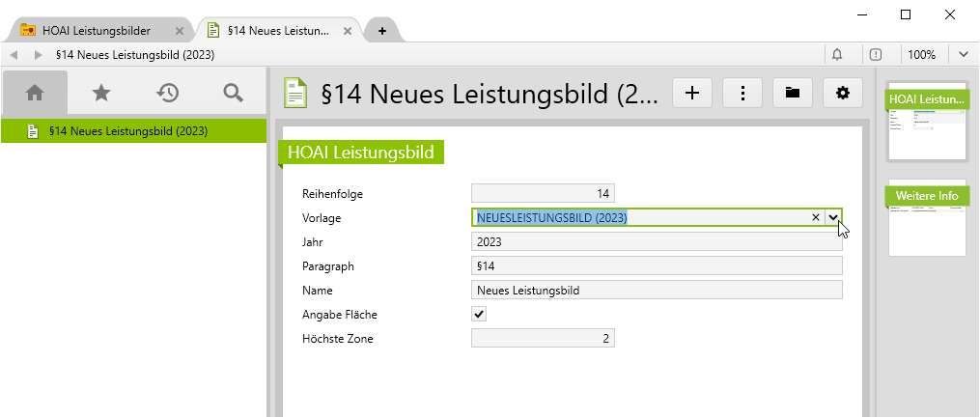The width and height of the screenshot is (980, 418).
Task: Open the three-dot more options menu
Action: coord(742,93)
